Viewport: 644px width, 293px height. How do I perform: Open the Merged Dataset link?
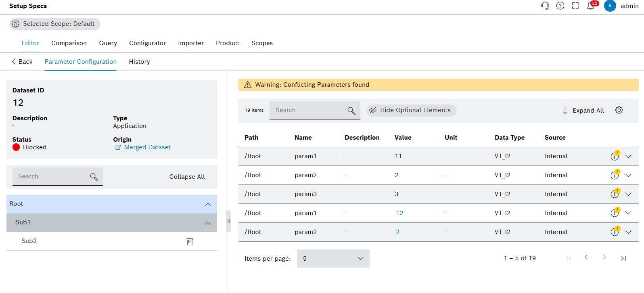coord(147,147)
